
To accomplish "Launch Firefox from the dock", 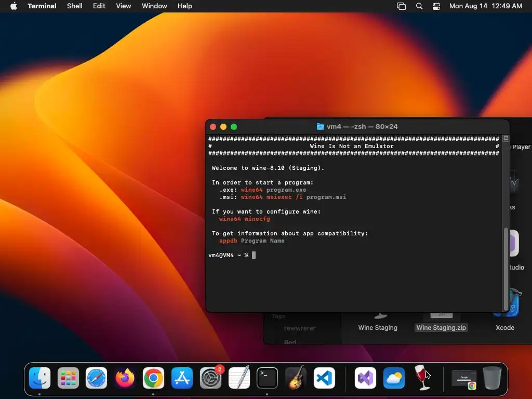I will click(x=125, y=378).
